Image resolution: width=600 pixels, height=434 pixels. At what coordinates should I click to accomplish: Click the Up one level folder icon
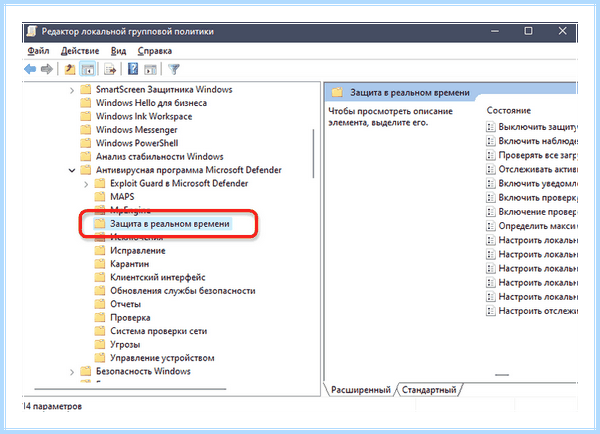tap(70, 69)
